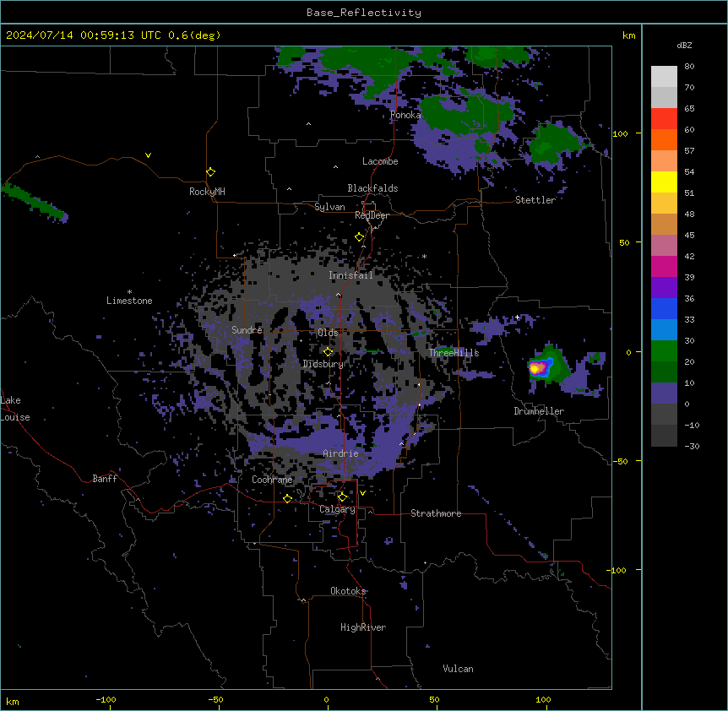Click the Didsbury label
This screenshot has height=711, width=728.
(323, 364)
